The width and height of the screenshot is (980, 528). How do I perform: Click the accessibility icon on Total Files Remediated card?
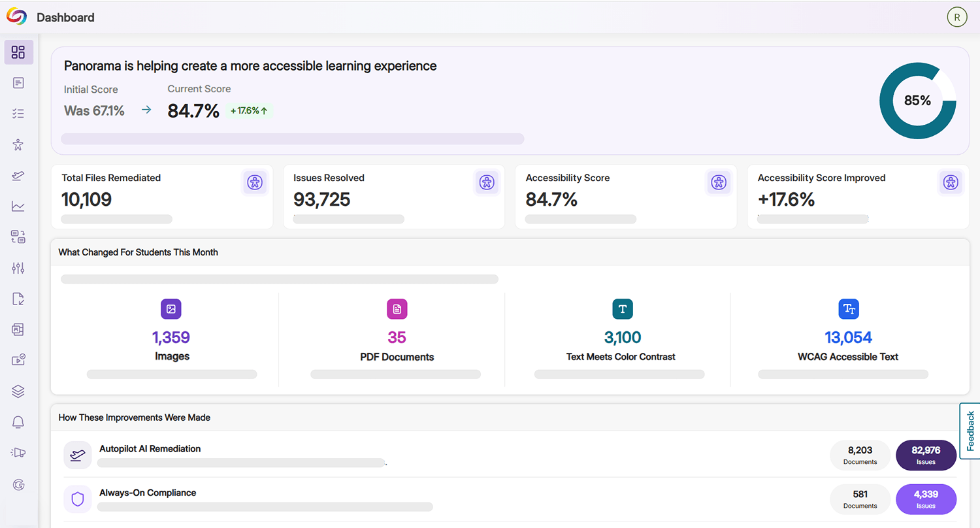pyautogui.click(x=254, y=182)
